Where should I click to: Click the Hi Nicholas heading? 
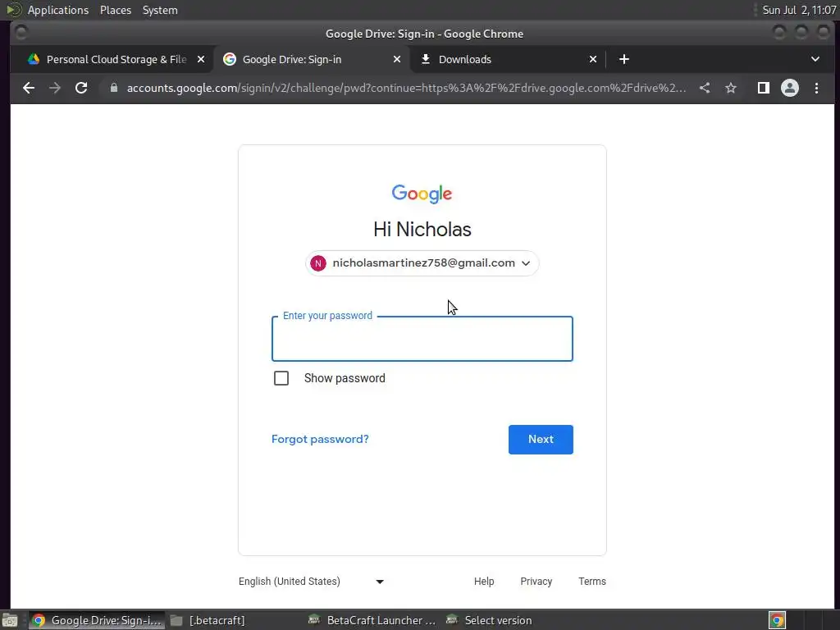[422, 230]
